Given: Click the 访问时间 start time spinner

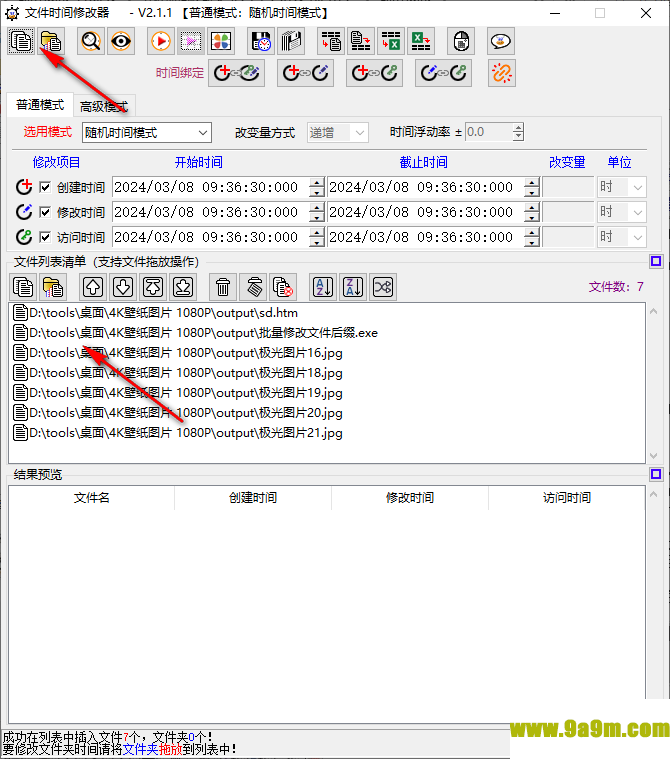Looking at the screenshot, I should 317,237.
